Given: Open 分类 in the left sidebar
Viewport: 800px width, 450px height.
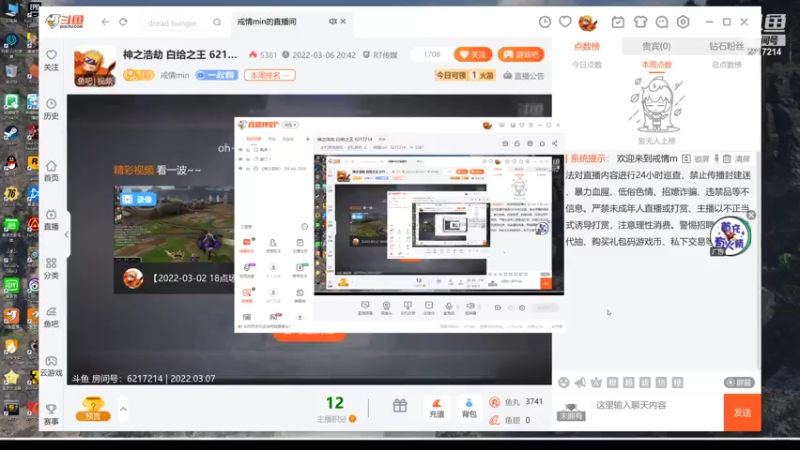Looking at the screenshot, I should tap(51, 268).
